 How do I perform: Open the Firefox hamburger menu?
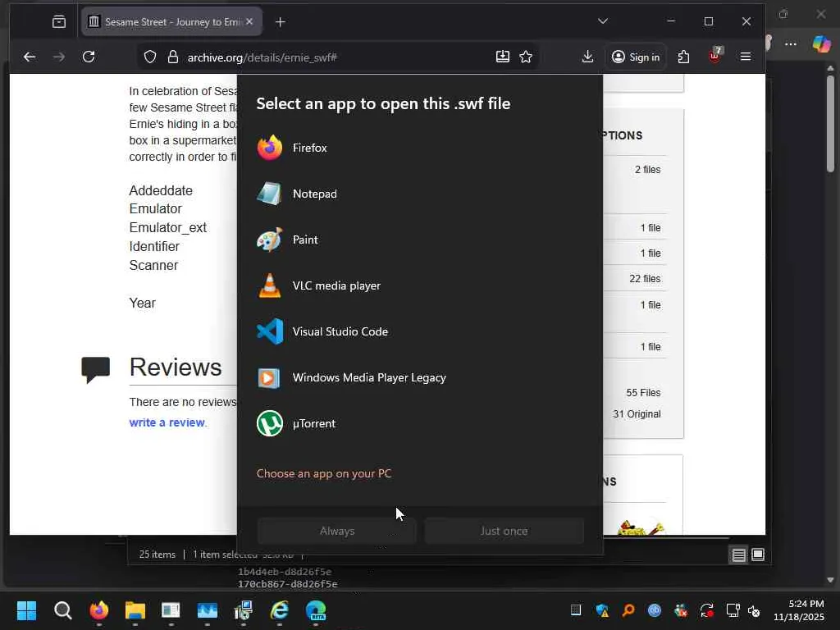coord(746,57)
